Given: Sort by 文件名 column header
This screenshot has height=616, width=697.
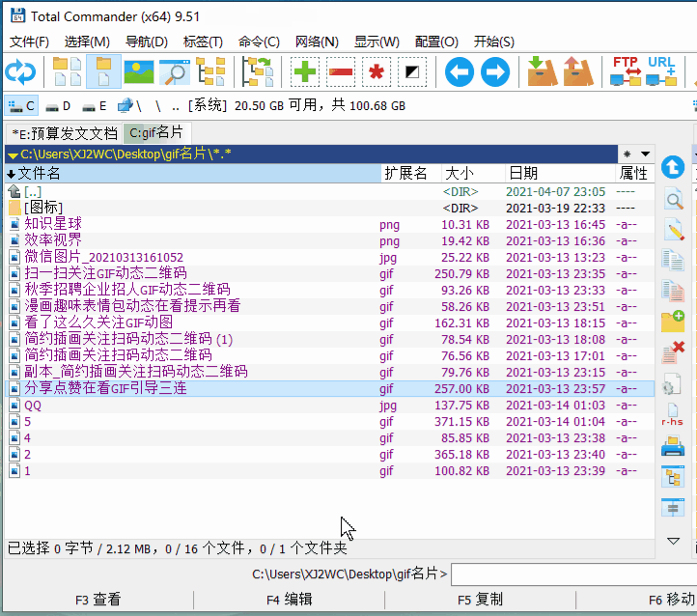Looking at the screenshot, I should [x=193, y=173].
